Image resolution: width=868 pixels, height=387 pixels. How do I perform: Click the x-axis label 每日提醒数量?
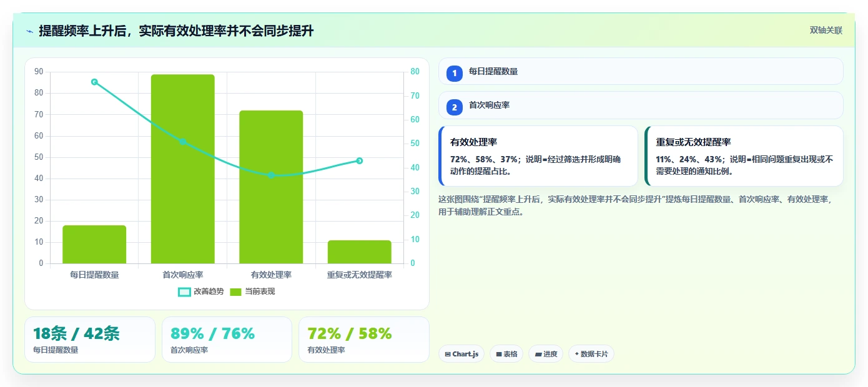coord(94,275)
